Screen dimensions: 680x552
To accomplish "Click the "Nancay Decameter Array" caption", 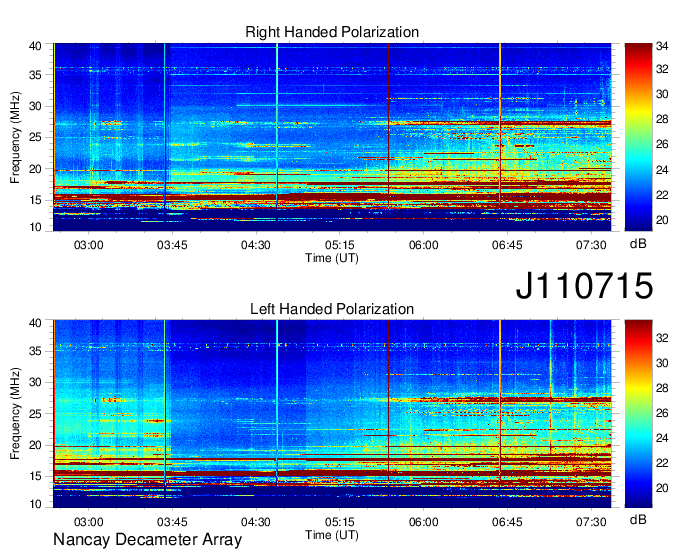I will pos(147,540).
